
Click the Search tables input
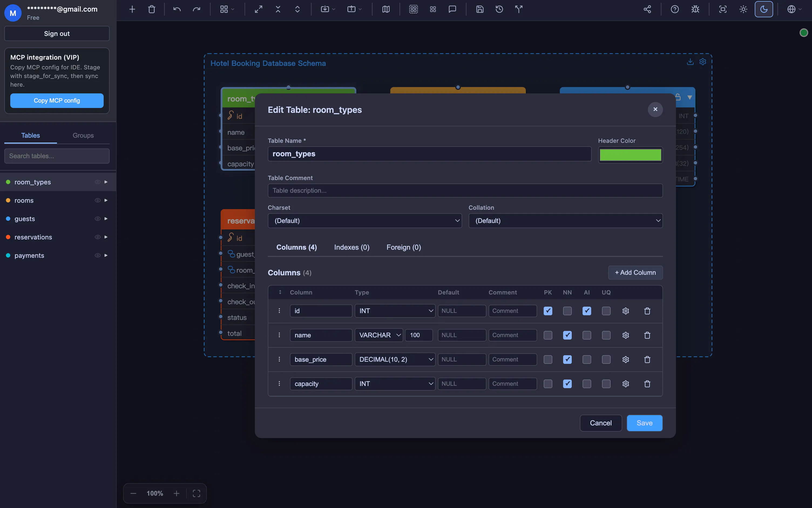(x=57, y=156)
